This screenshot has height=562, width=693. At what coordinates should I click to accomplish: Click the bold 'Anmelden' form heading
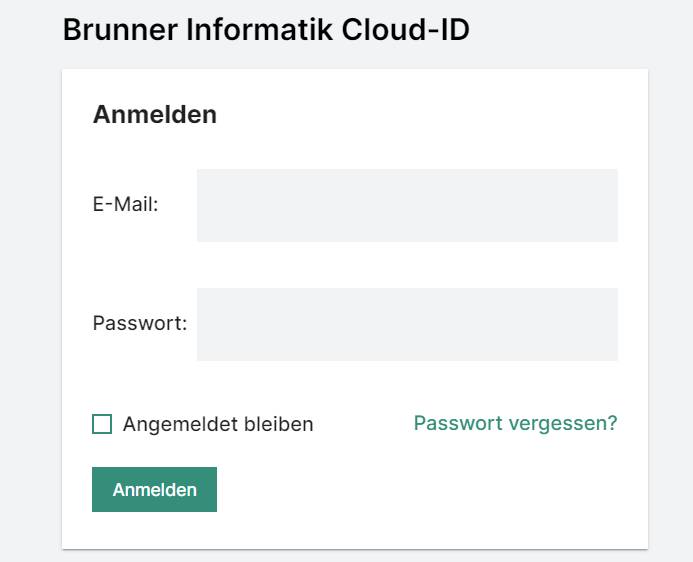pos(155,115)
